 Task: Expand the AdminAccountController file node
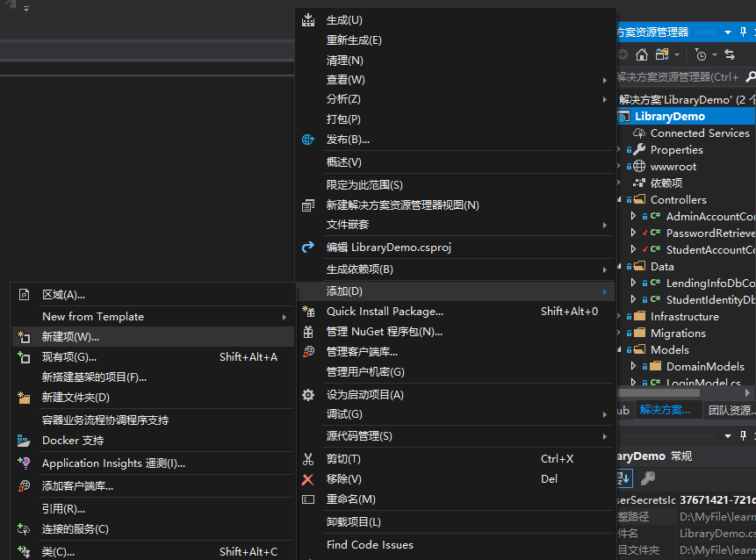(634, 217)
